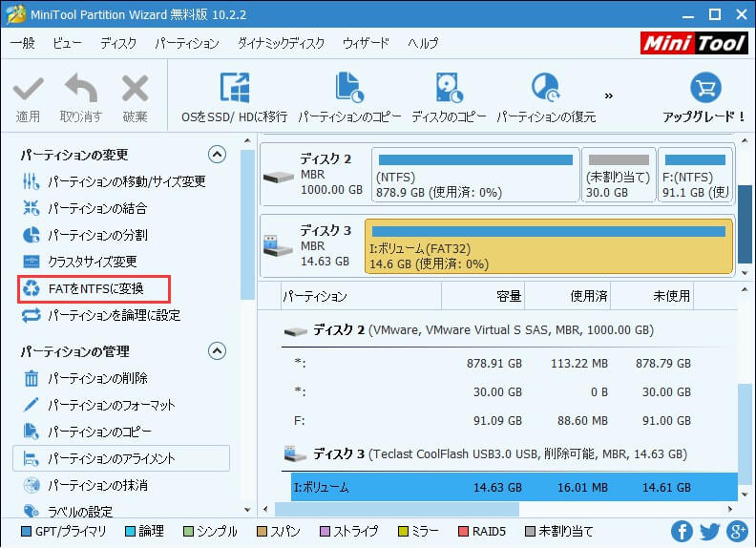Click the disk map vertical scrollbar thumb
756x548 pixels.
coord(745,223)
